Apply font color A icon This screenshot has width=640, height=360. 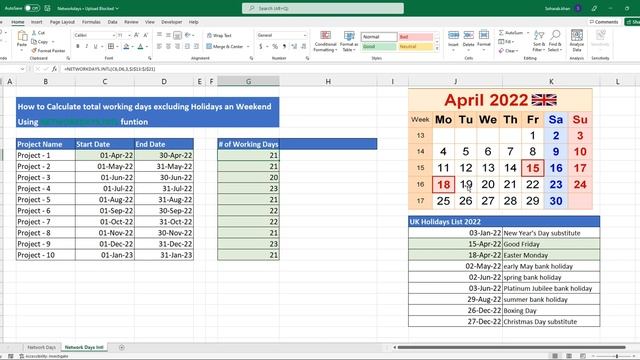coord(140,47)
